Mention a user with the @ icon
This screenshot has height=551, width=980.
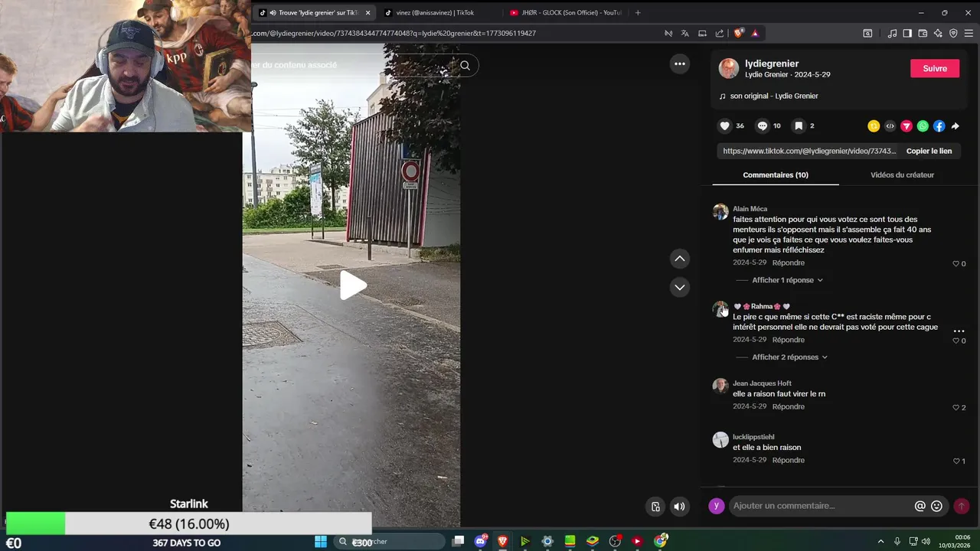[x=920, y=506]
